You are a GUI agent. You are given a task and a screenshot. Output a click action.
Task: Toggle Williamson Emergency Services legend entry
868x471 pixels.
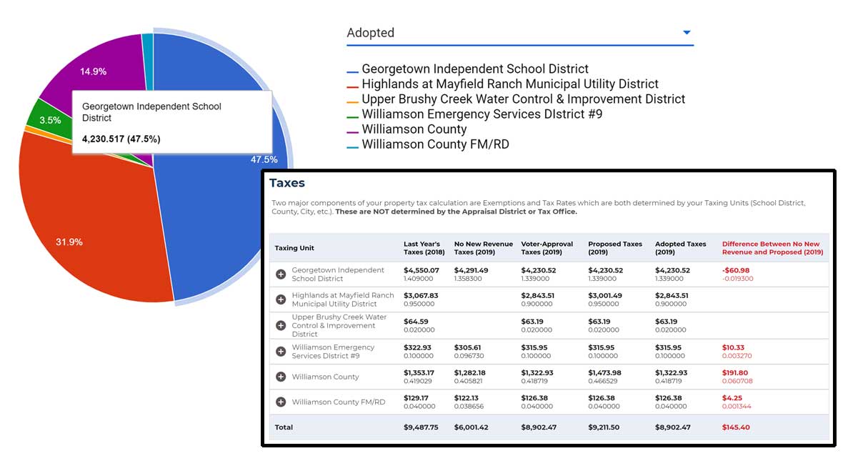coord(482,114)
